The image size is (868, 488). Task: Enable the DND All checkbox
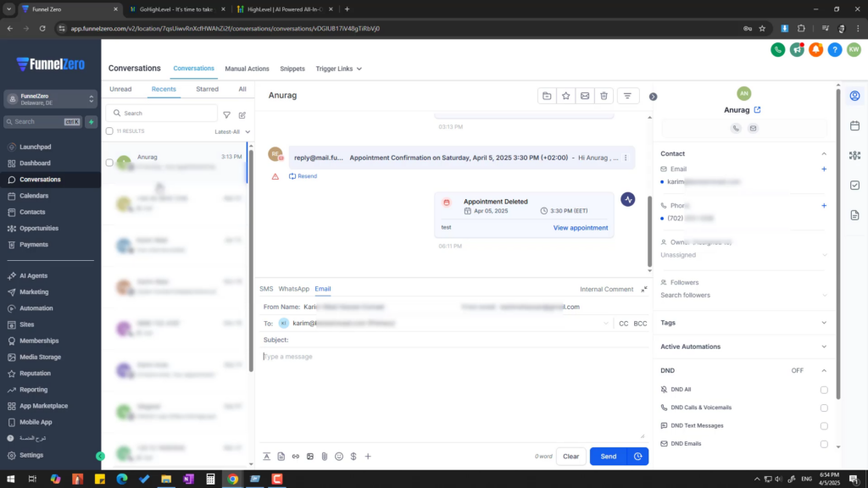[823, 390]
